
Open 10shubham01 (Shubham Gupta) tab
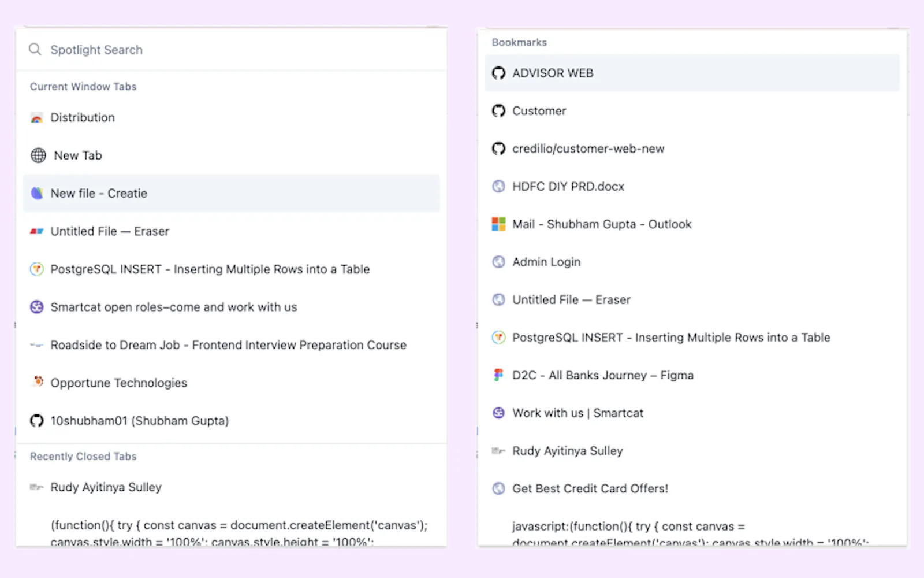231,421
